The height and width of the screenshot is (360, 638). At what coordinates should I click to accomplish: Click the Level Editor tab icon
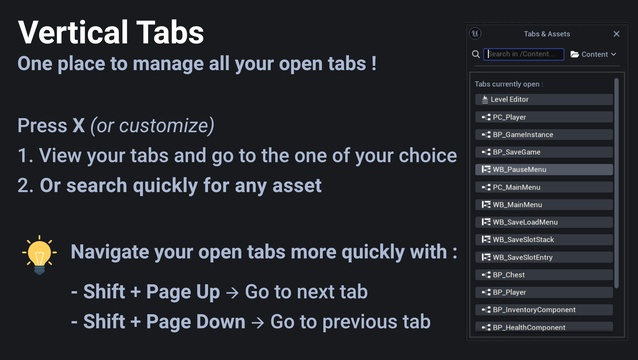pyautogui.click(x=485, y=99)
